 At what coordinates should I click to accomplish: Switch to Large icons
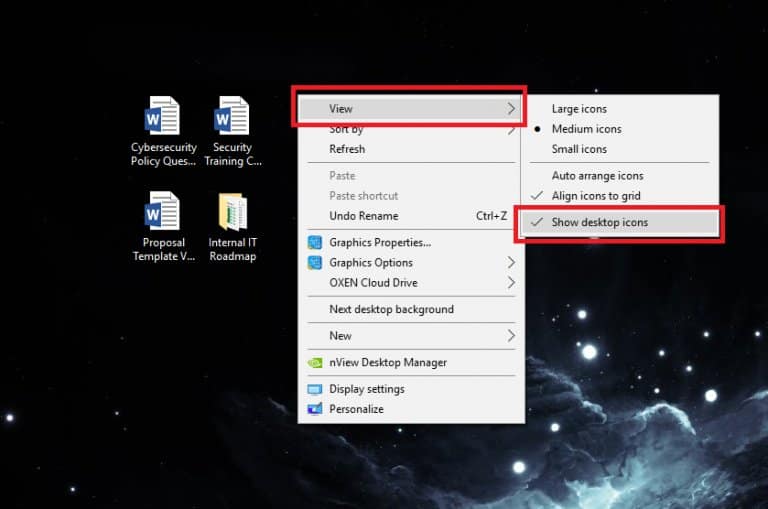(x=579, y=109)
